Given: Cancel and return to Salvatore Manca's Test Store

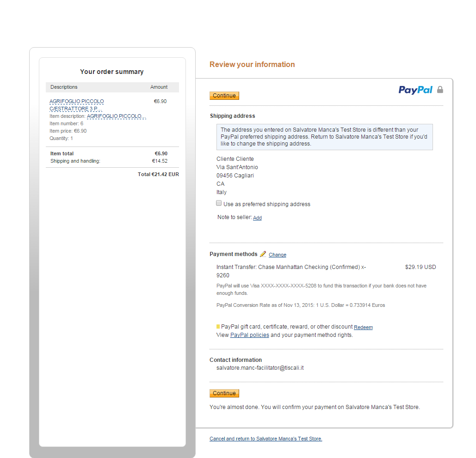Looking at the screenshot, I should coord(266,439).
